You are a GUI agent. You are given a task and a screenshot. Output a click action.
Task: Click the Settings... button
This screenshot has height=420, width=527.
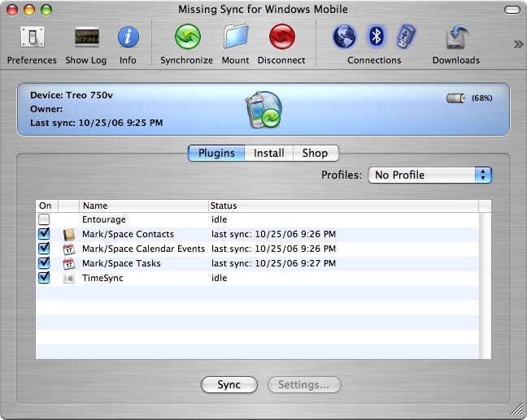[304, 384]
